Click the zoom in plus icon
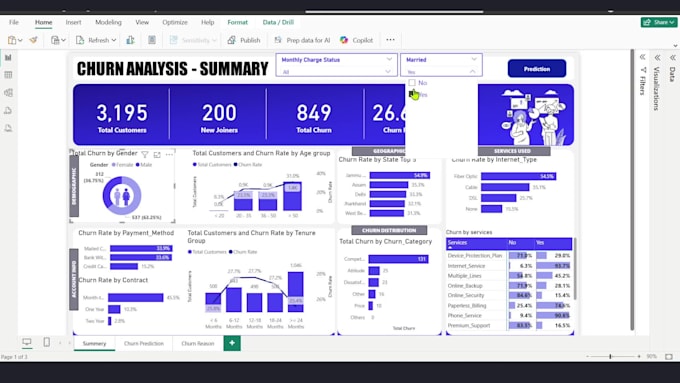Viewport: 680px width, 383px height. coord(639,356)
